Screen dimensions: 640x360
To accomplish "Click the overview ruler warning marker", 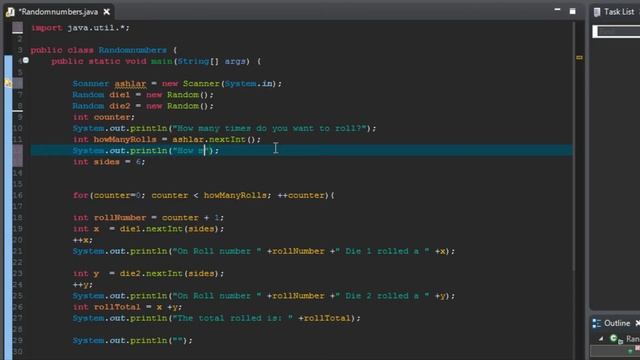I will pyautogui.click(x=579, y=58).
